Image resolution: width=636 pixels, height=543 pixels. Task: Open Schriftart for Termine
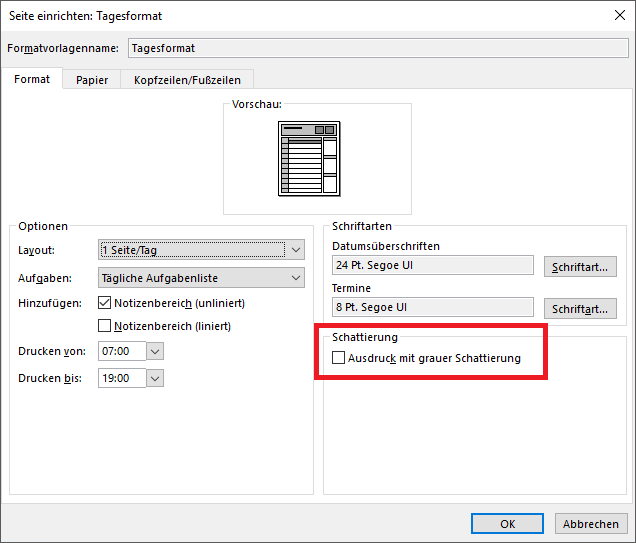click(x=580, y=309)
